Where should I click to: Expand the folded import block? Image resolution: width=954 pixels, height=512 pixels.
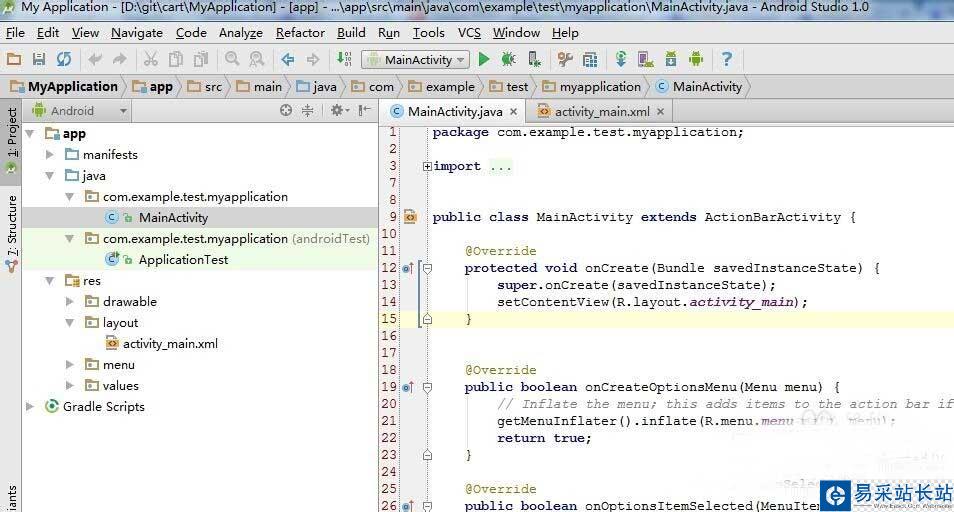click(427, 167)
